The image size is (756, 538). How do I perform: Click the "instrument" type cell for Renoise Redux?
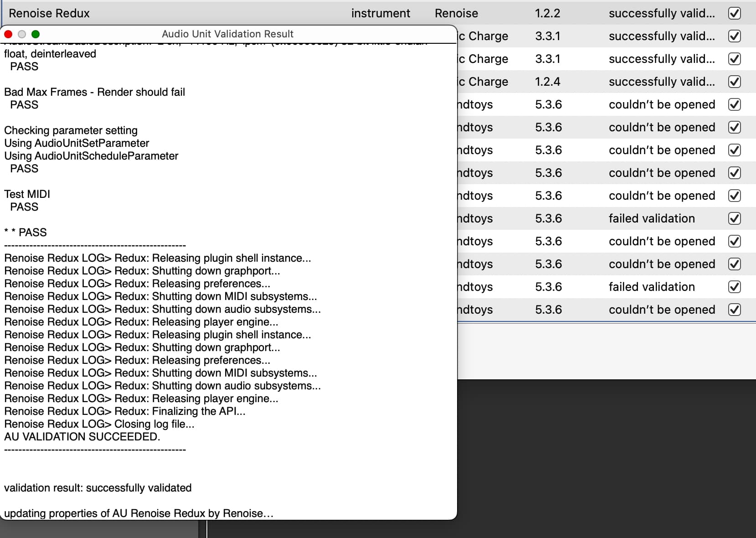[x=381, y=13]
